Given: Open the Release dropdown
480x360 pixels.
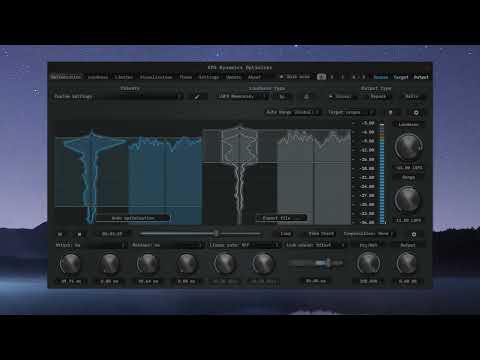Looking at the screenshot, I should tap(167, 245).
